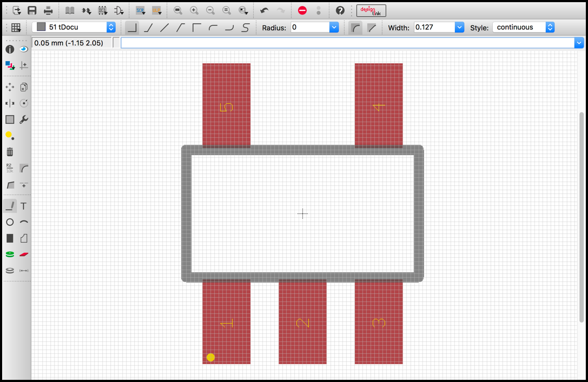The width and height of the screenshot is (588, 382).
Task: Click the vertical scrollbar of the canvas
Action: [x=582, y=217]
